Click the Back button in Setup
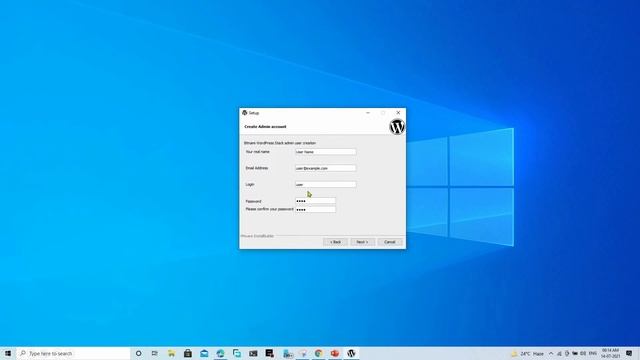640x360 pixels. (335, 242)
